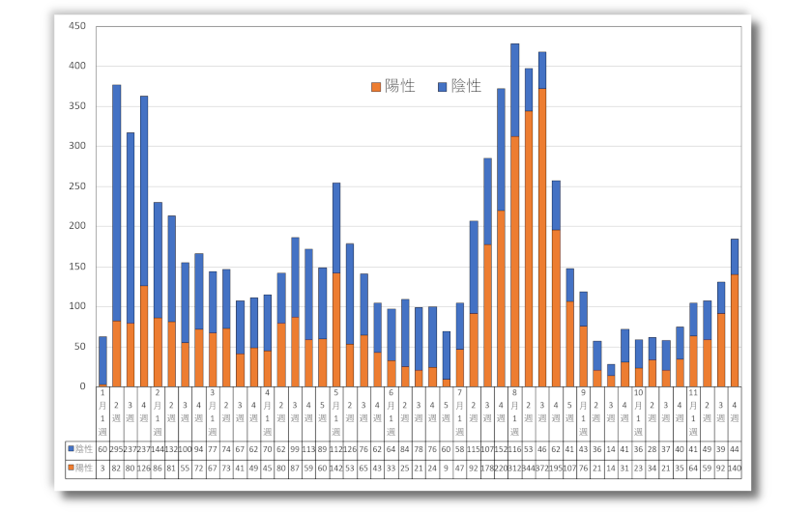Click the 陰性 row header in the data table
Screen dimensions: 812x512
click(80, 449)
